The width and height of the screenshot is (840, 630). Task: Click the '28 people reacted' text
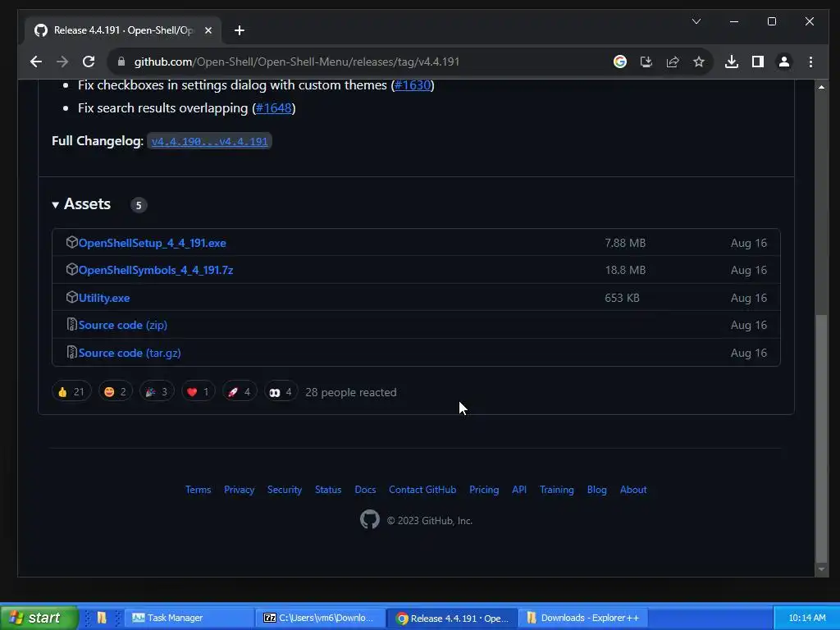pos(351,392)
